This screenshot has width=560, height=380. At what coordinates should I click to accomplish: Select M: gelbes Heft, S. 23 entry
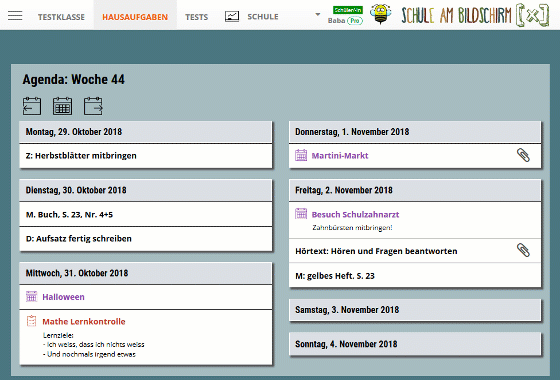(x=415, y=275)
